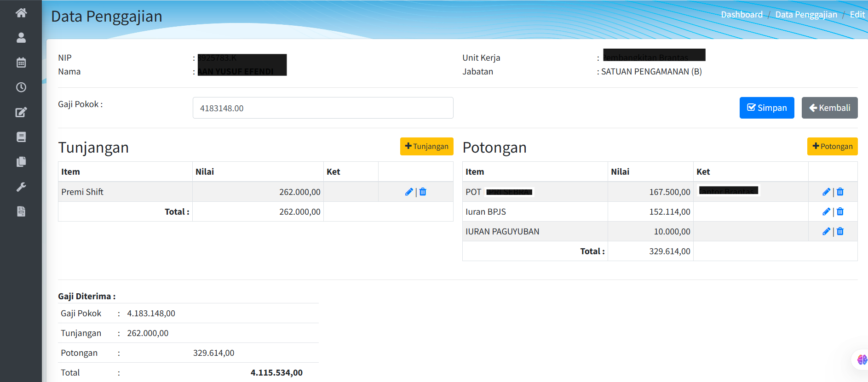Click the clock icon in sidebar
The width and height of the screenshot is (868, 382).
point(21,87)
